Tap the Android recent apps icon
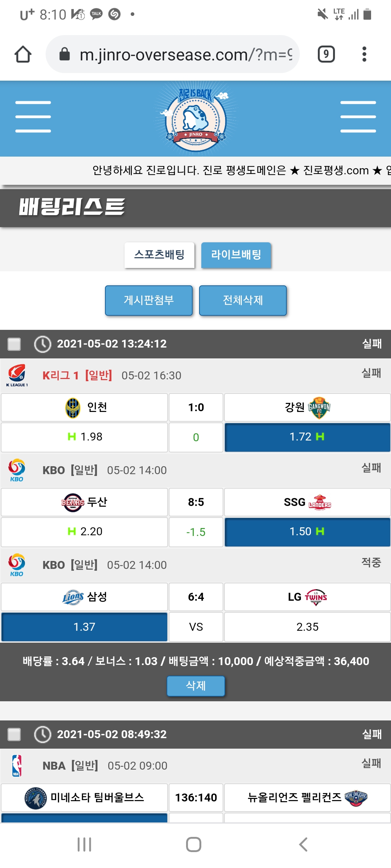The width and height of the screenshot is (391, 868). pos(84,844)
